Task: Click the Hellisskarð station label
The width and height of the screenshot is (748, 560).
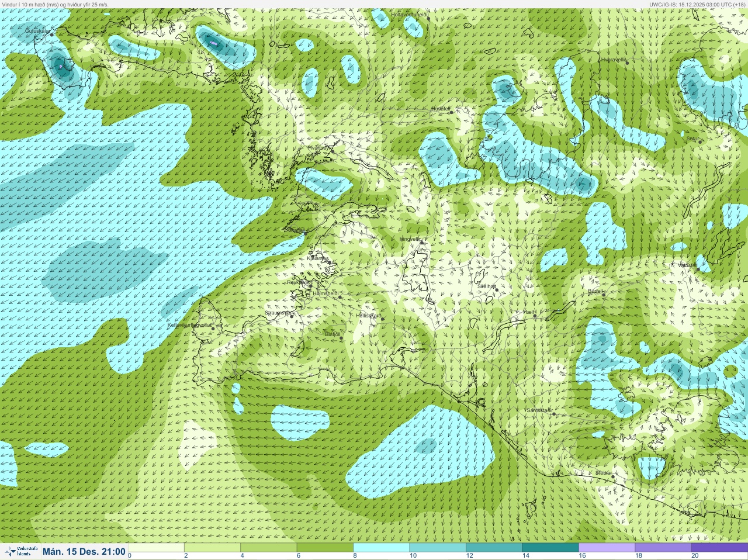Action: [369, 316]
